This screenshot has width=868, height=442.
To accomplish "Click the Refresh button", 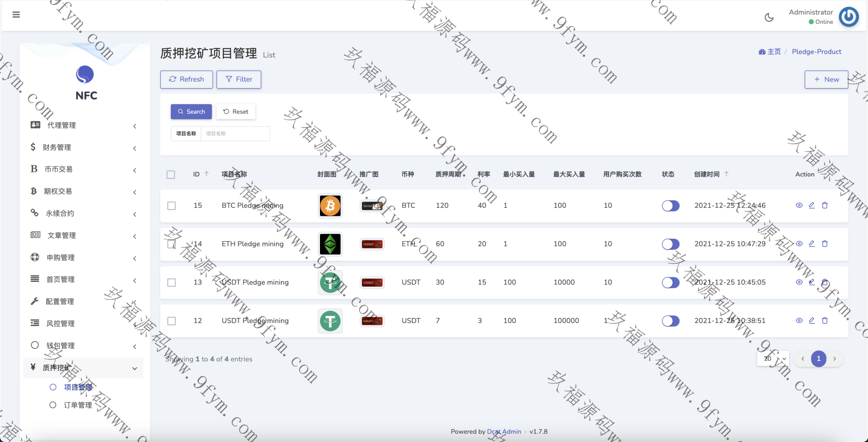I will point(186,79).
